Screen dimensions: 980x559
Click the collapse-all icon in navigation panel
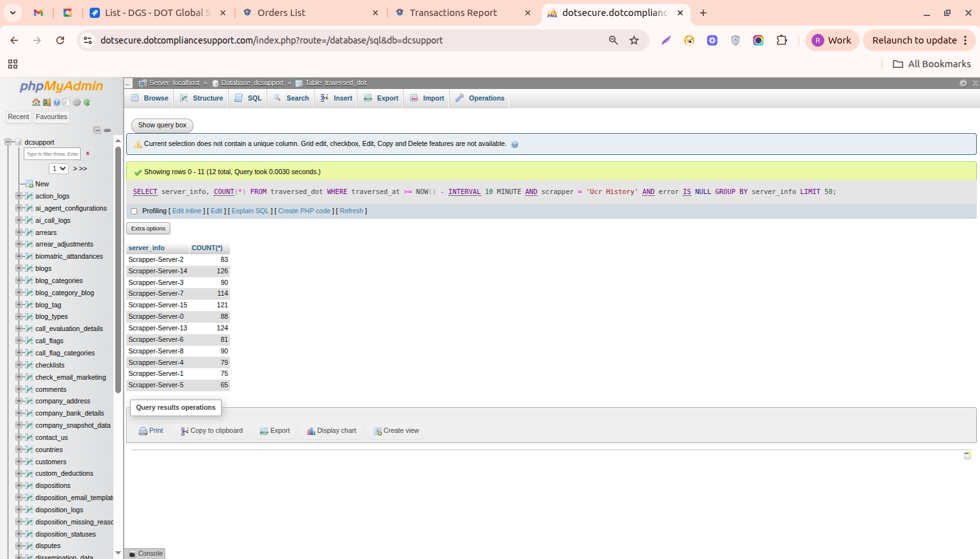97,130
